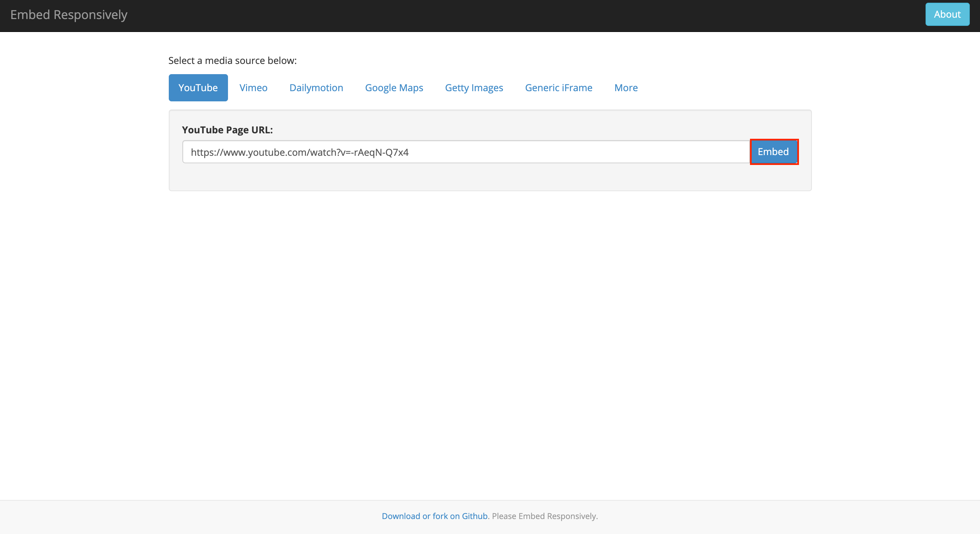Expand the More media sources dropdown
980x534 pixels.
coord(625,87)
